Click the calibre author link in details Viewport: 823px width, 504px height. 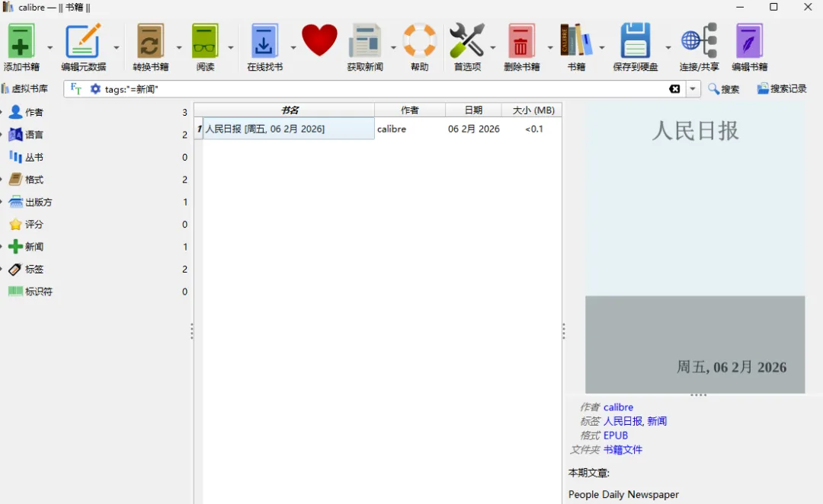point(618,407)
